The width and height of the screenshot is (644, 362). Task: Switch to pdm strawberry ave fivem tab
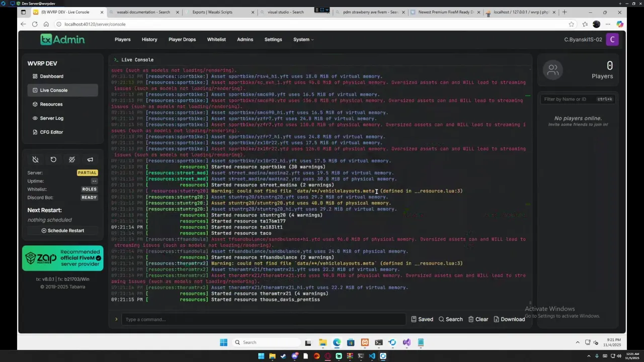pyautogui.click(x=370, y=12)
